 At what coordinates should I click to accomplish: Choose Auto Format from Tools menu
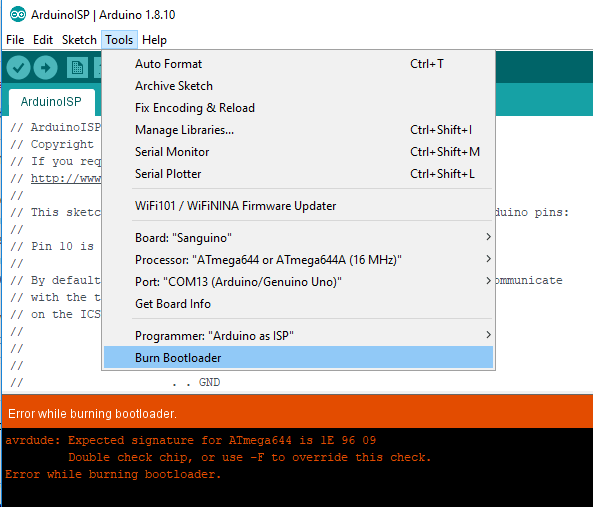tap(298, 64)
